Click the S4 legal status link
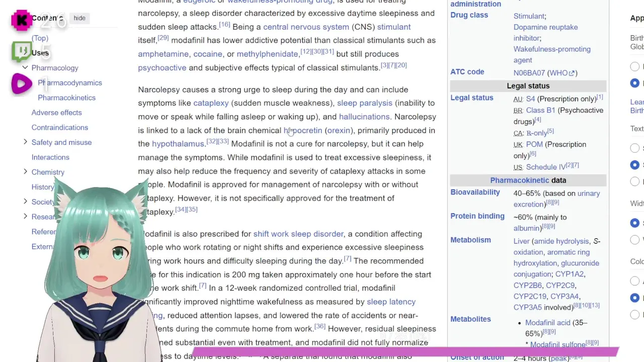The height and width of the screenshot is (362, 644). click(x=530, y=99)
